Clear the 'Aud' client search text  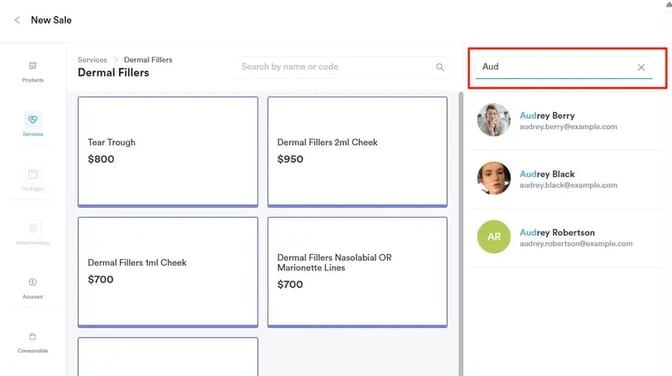tap(641, 67)
